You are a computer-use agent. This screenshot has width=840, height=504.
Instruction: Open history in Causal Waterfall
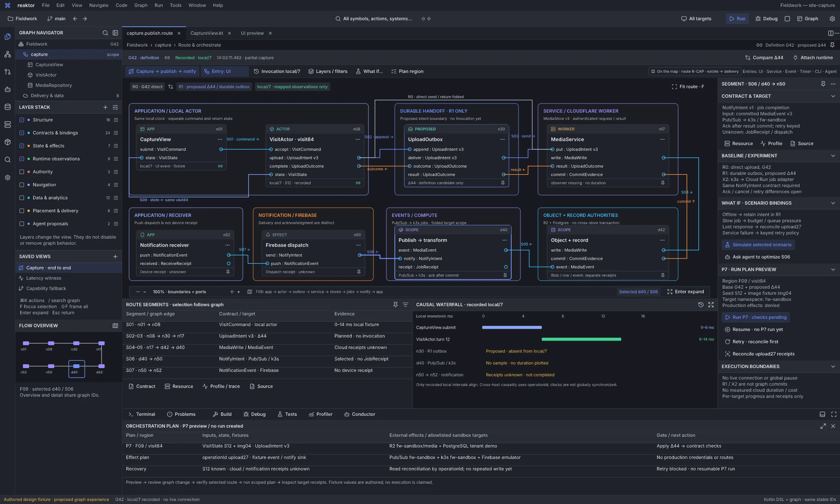click(701, 305)
